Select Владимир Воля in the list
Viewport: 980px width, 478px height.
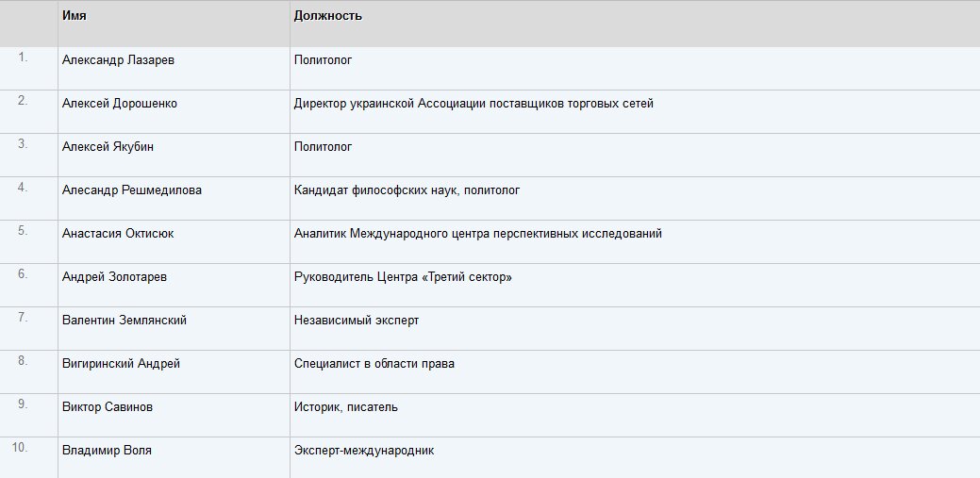click(107, 451)
